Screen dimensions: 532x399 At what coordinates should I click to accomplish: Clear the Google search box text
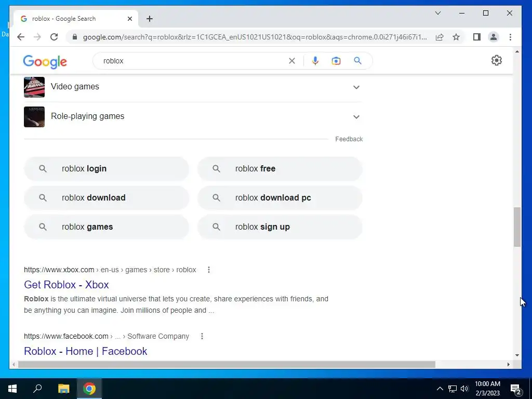coord(292,61)
